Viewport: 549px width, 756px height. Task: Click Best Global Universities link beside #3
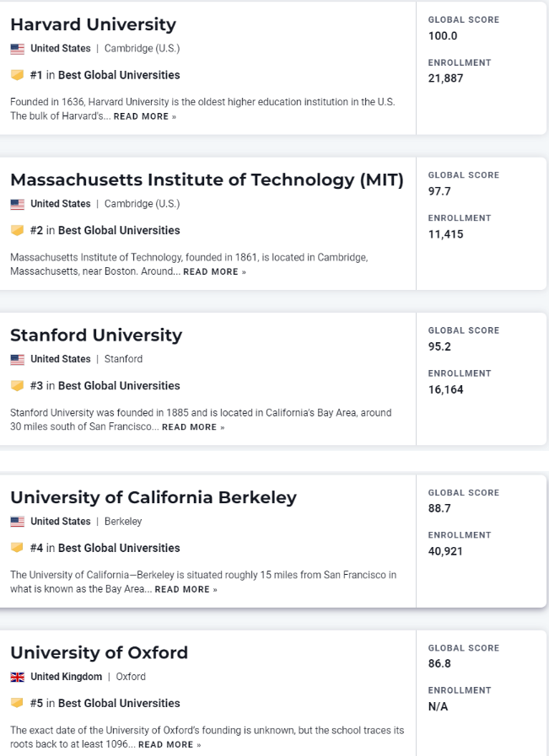(x=119, y=385)
